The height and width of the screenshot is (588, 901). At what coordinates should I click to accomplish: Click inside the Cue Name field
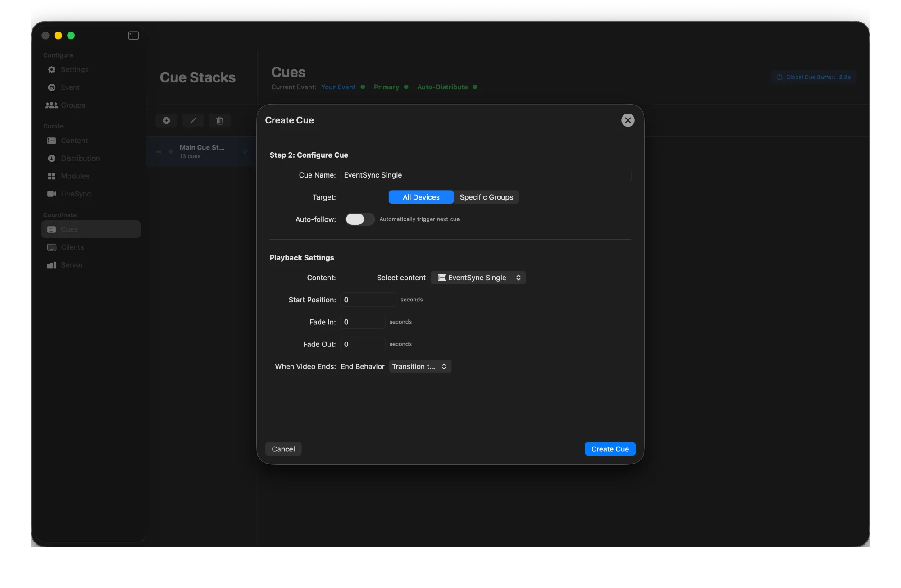[486, 175]
